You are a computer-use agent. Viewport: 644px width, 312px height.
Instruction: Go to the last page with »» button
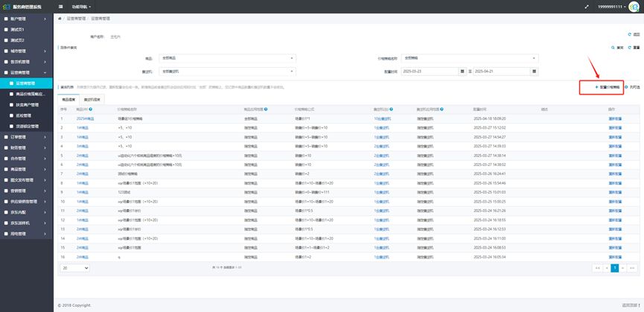(x=633, y=267)
